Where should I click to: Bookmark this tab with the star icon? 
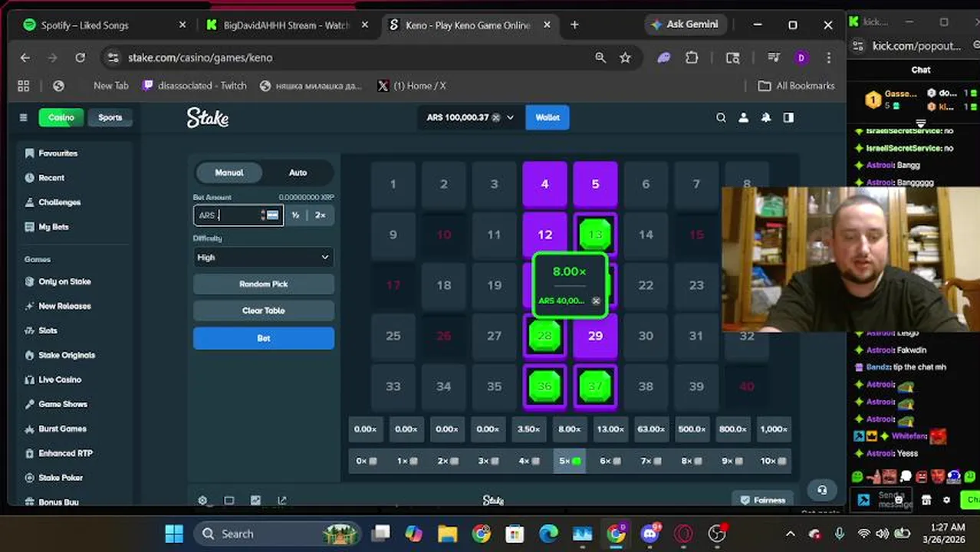[x=625, y=58]
